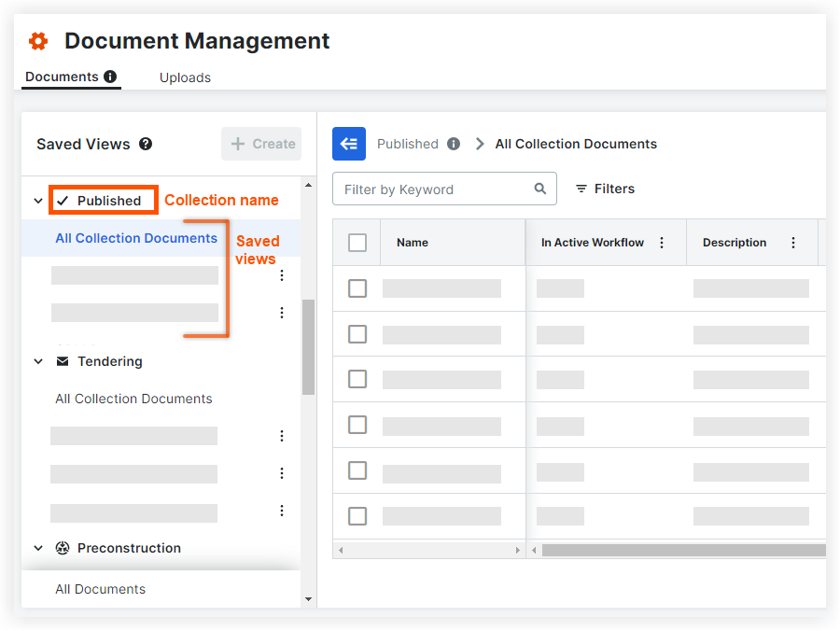Click the sidebar scroll down arrow
The height and width of the screenshot is (631, 840).
pos(308,599)
